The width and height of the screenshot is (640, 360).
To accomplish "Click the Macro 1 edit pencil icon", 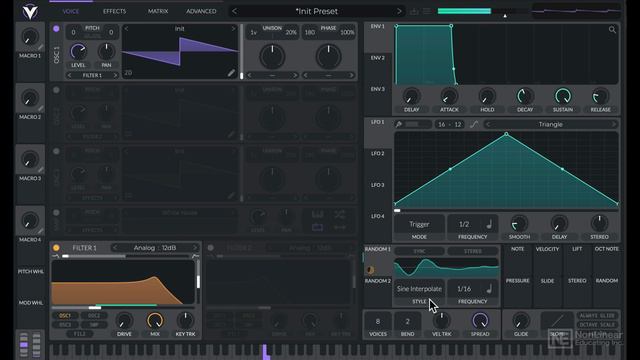I will (x=40, y=47).
